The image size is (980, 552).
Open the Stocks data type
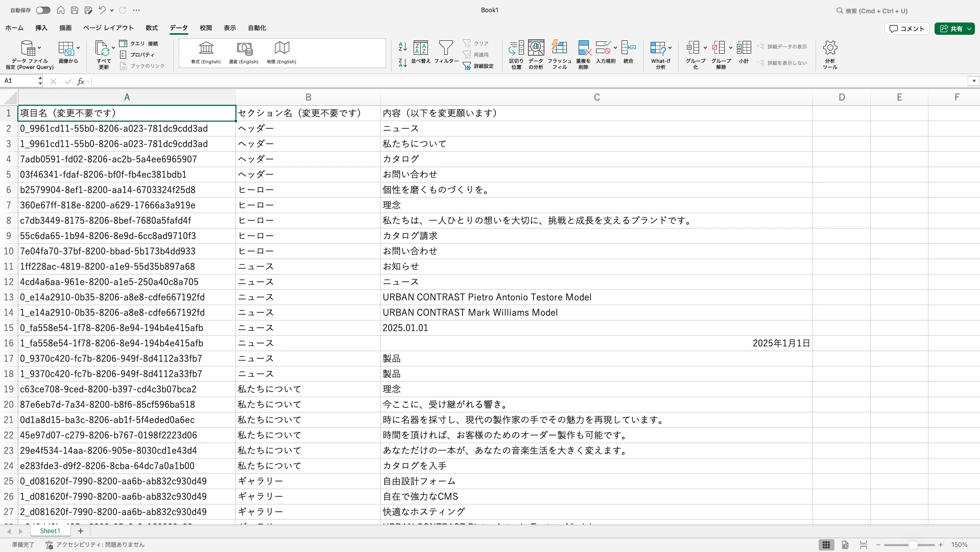tap(206, 49)
